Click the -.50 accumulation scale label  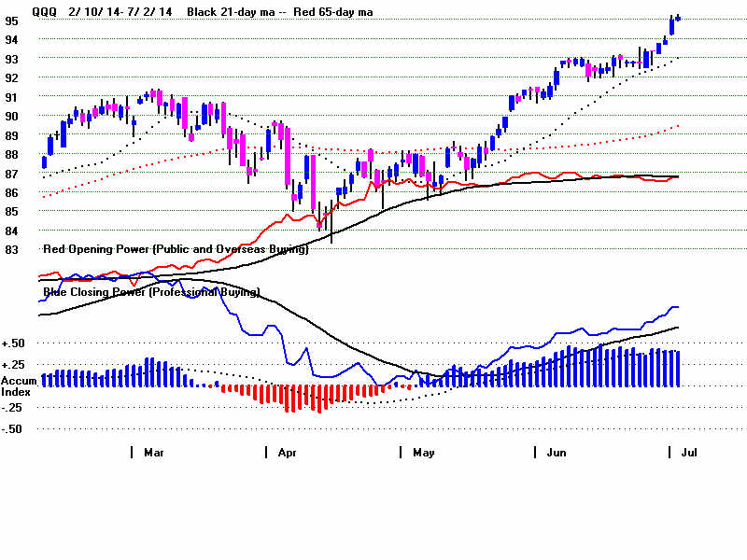13,429
